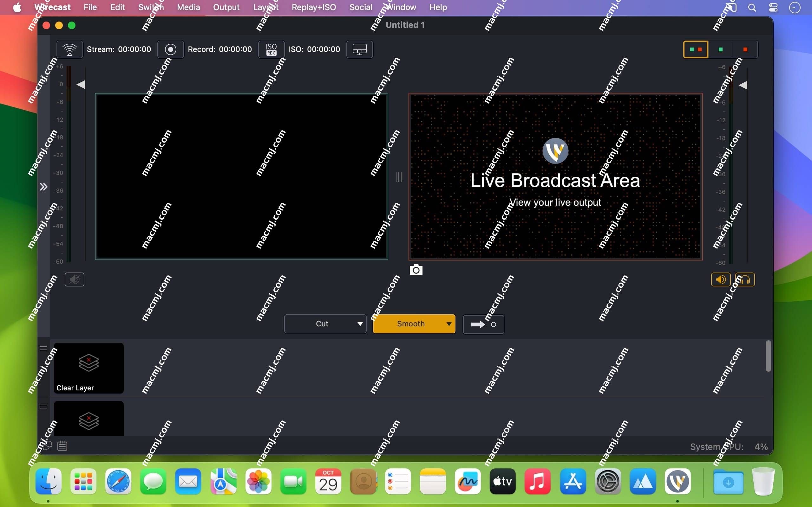
Task: Click the wireless/stream connection icon
Action: (x=69, y=49)
